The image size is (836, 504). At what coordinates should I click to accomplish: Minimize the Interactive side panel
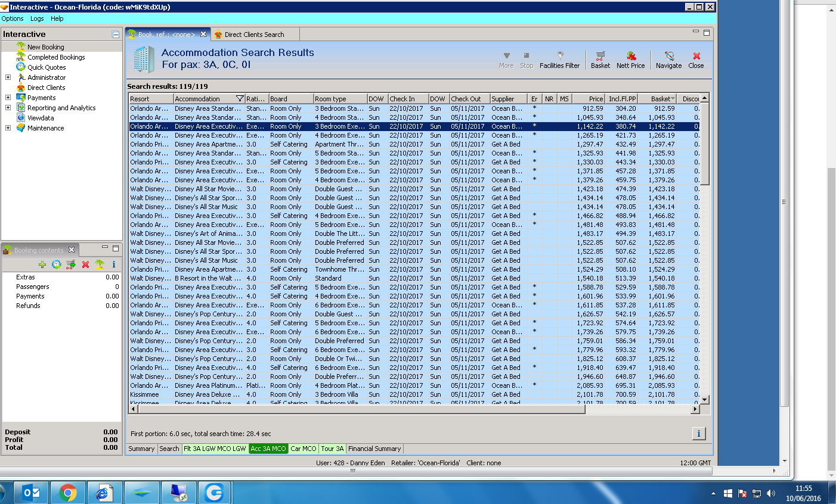coord(116,35)
